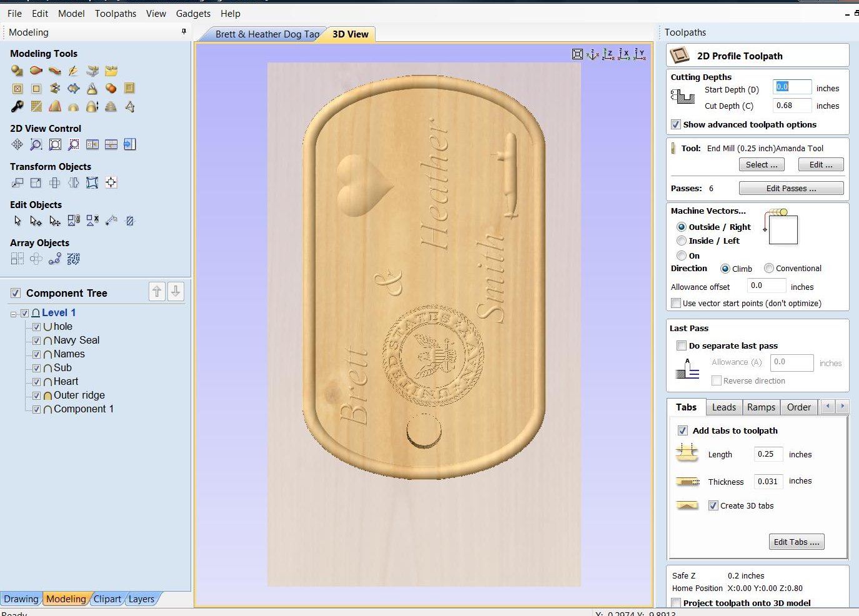859x616 pixels.
Task: View the model down Z axis
Action: coord(608,54)
